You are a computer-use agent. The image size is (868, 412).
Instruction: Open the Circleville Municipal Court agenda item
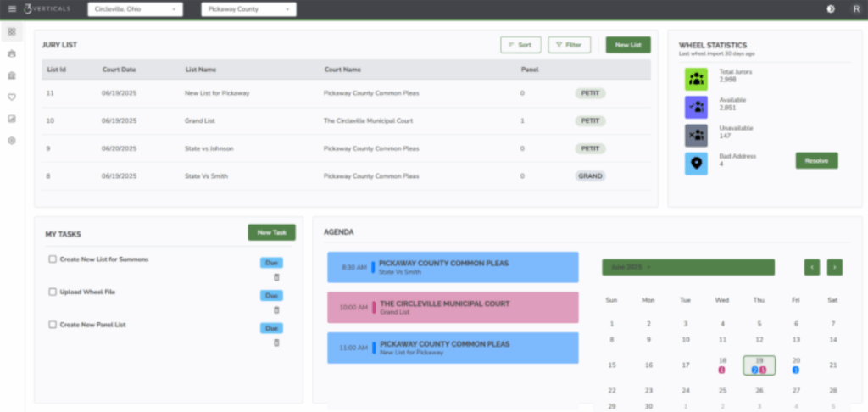click(453, 307)
